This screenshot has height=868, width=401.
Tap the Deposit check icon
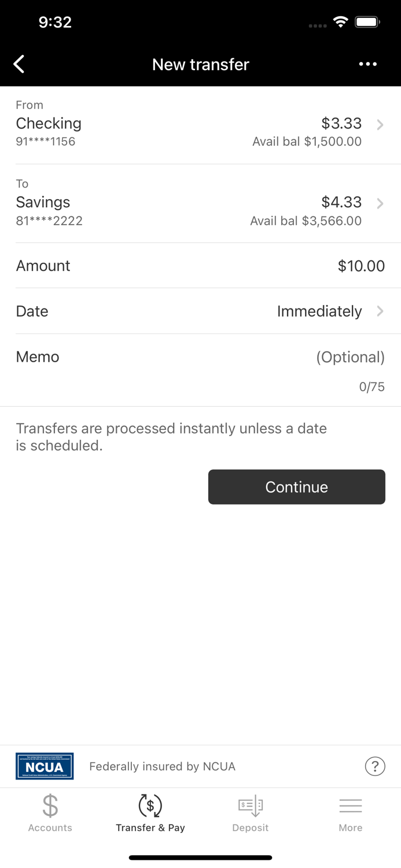251,806
